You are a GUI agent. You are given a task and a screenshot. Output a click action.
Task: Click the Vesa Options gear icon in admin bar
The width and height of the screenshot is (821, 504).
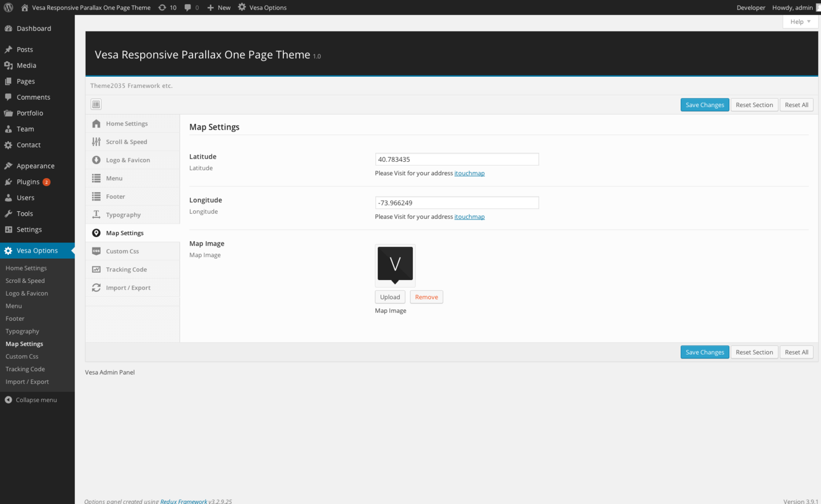coord(242,7)
